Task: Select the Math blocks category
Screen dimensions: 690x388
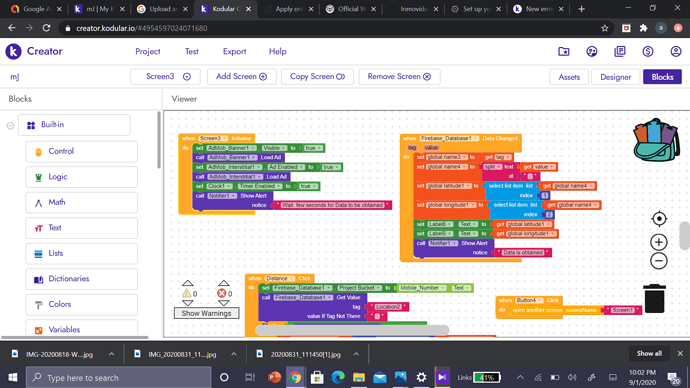Action: (81, 202)
